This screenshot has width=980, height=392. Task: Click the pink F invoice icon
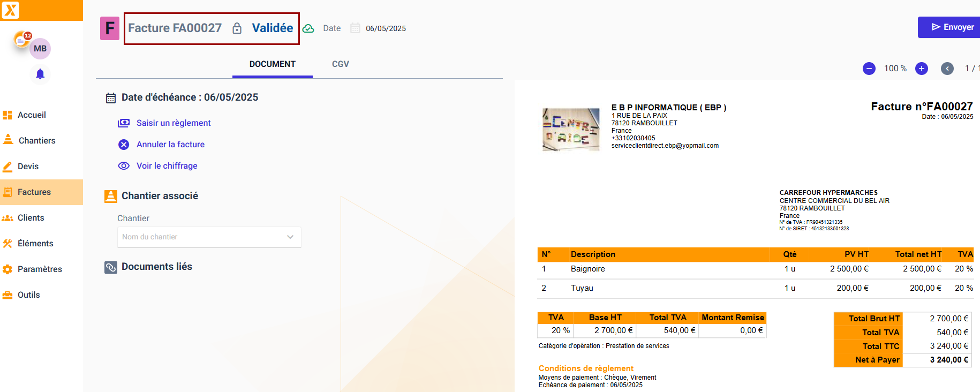(110, 28)
